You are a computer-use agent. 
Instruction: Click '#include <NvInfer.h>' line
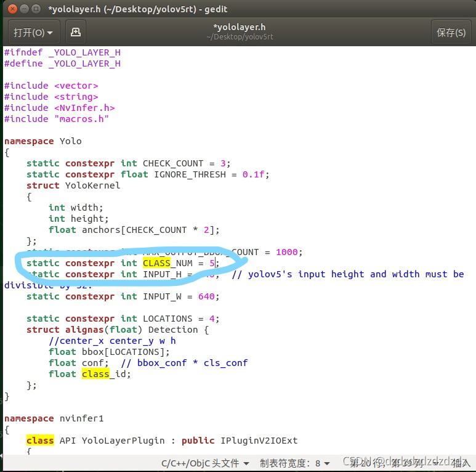pos(60,108)
